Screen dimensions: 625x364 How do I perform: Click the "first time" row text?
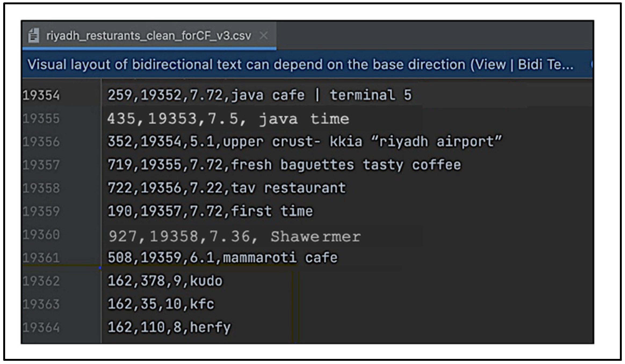point(210,211)
